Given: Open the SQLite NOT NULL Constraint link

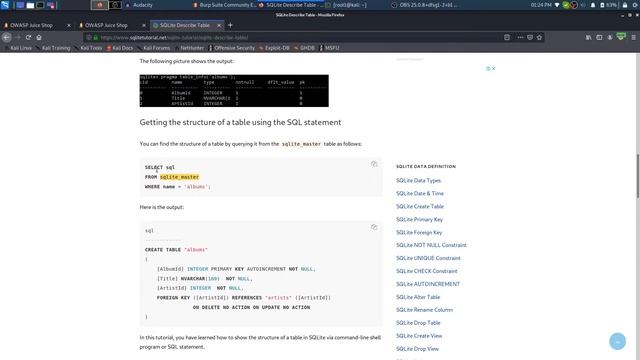Looking at the screenshot, I should pos(431,245).
